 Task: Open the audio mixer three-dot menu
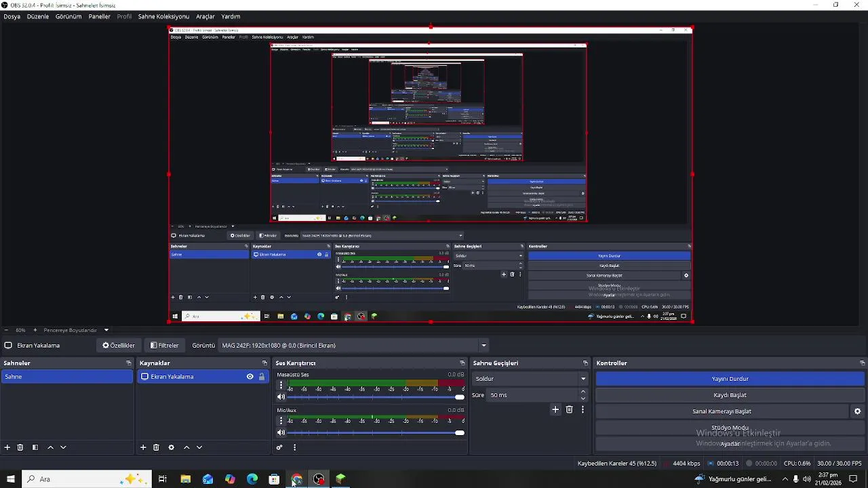click(294, 447)
